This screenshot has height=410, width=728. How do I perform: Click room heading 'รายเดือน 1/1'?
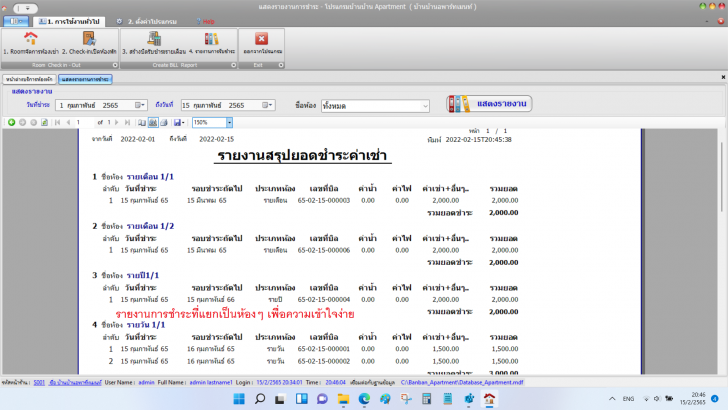(x=150, y=176)
